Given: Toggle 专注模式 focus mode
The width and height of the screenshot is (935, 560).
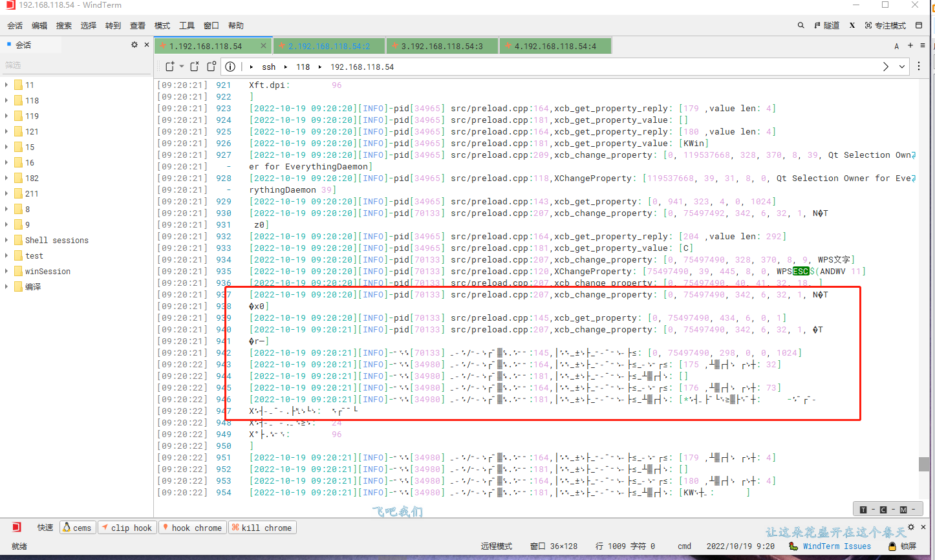Looking at the screenshot, I should tap(885, 26).
